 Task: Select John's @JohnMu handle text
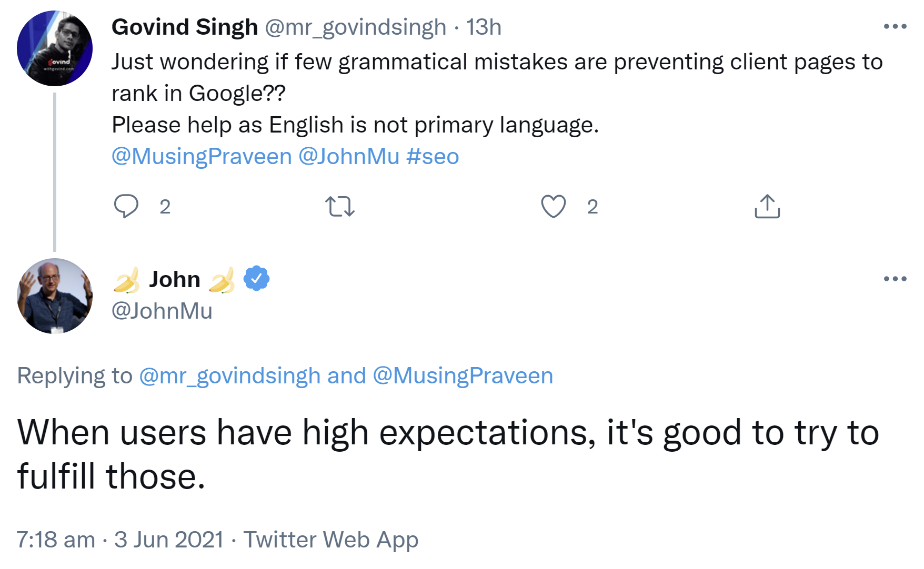point(161,311)
